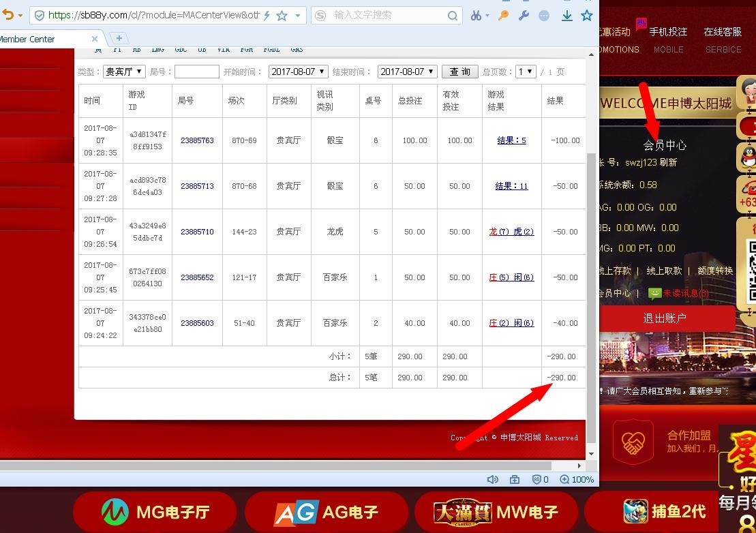Viewport: 756px width, 533px height.
Task: Click the download arrow icon in toolbar
Action: (x=566, y=15)
